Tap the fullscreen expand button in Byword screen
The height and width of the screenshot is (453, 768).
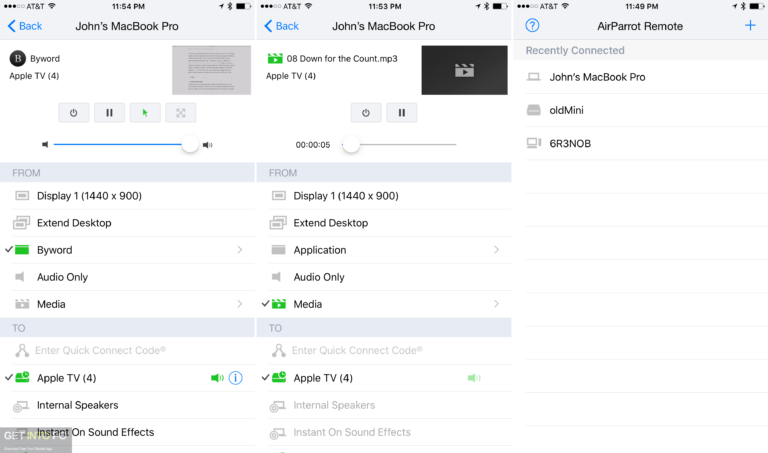coord(181,113)
